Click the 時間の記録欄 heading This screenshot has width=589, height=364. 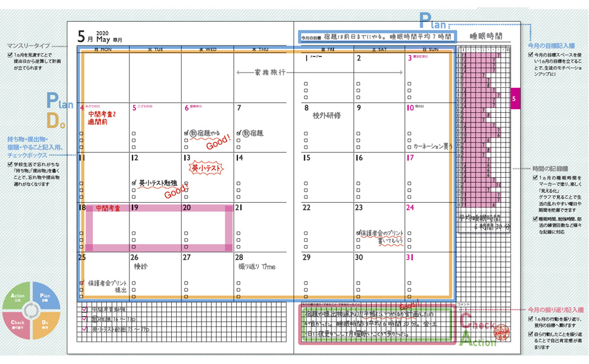[x=550, y=169]
